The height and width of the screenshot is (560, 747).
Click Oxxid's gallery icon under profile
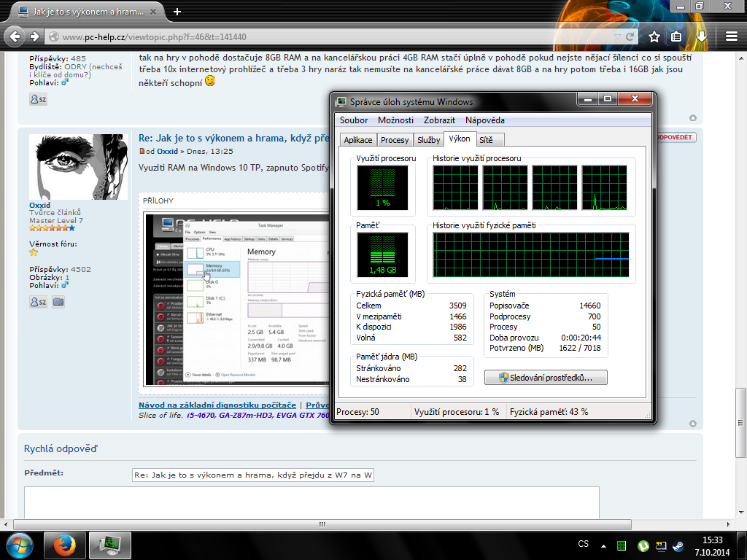(58, 302)
